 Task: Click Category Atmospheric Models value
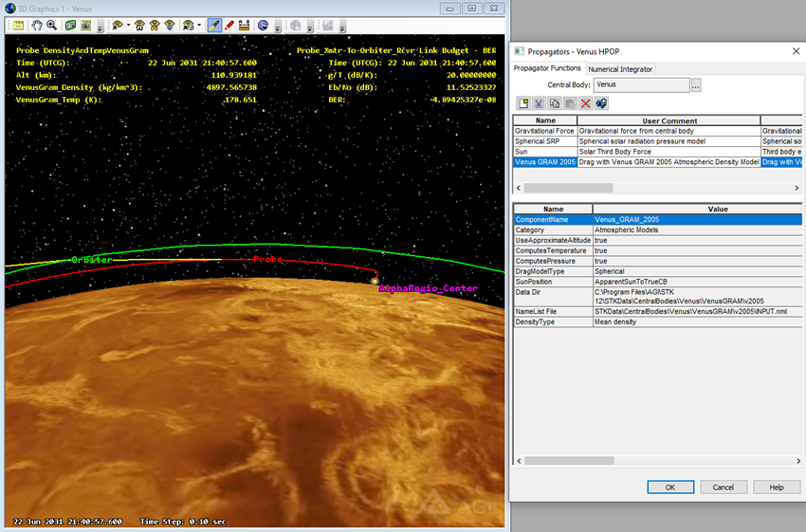pyautogui.click(x=697, y=229)
